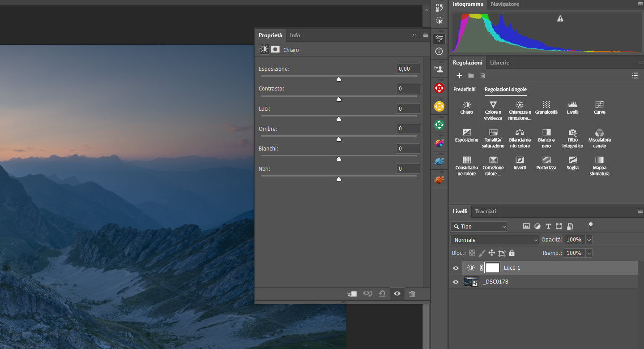
Task: Open the Properties panel icon in the dock
Action: click(439, 39)
